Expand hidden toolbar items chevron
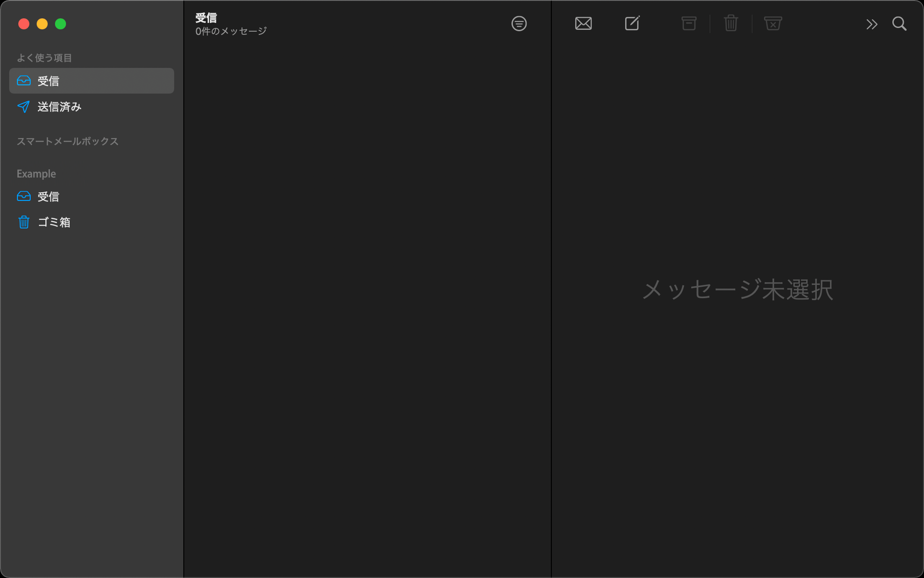The width and height of the screenshot is (924, 578). click(872, 24)
